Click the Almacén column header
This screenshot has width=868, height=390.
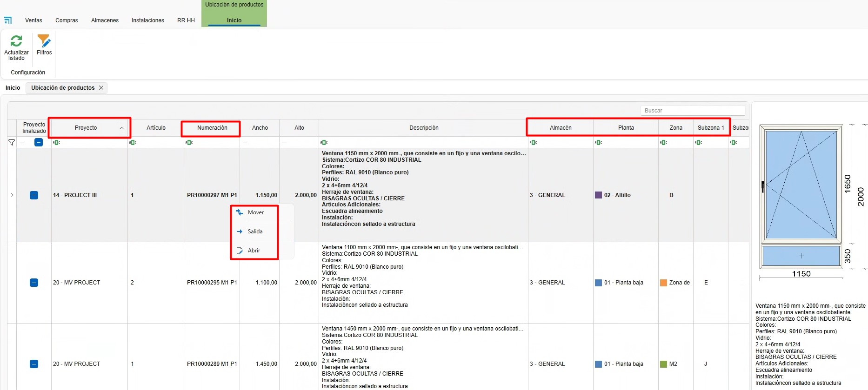561,128
